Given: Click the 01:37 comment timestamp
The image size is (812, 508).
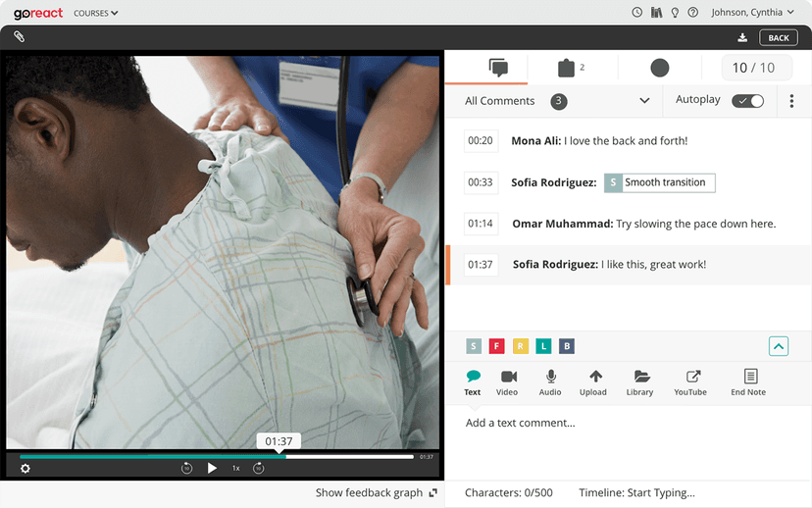Looking at the screenshot, I should (481, 265).
